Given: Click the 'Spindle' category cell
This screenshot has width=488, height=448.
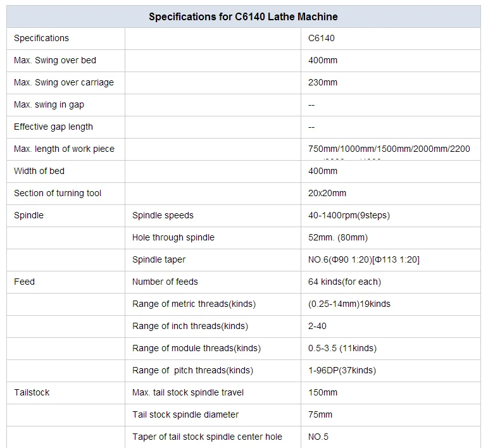Looking at the screenshot, I should coord(29,215).
